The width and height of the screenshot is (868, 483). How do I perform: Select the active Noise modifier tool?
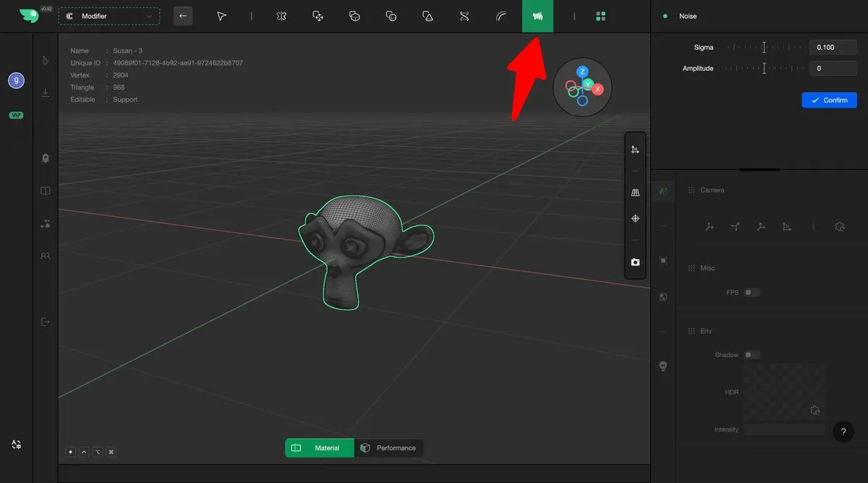(537, 16)
